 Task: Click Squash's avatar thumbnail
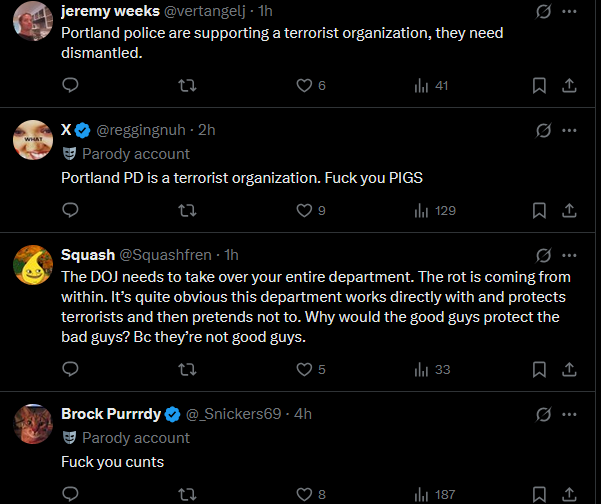[x=34, y=264]
